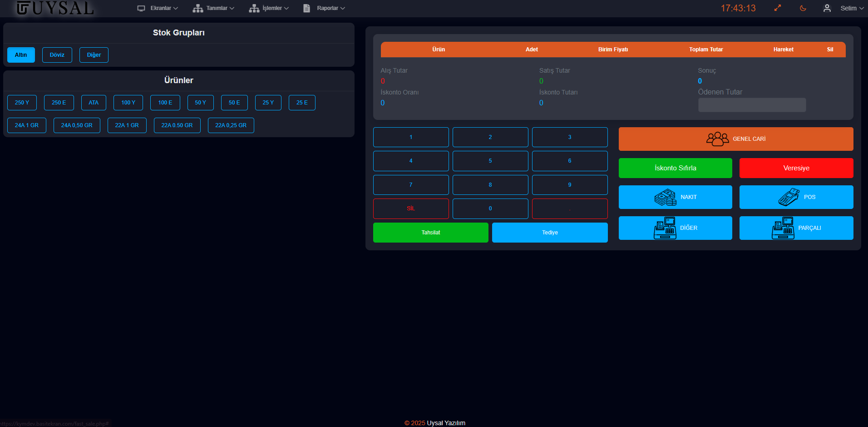Image resolution: width=868 pixels, height=427 pixels.
Task: Click numpad key 4
Action: click(411, 161)
